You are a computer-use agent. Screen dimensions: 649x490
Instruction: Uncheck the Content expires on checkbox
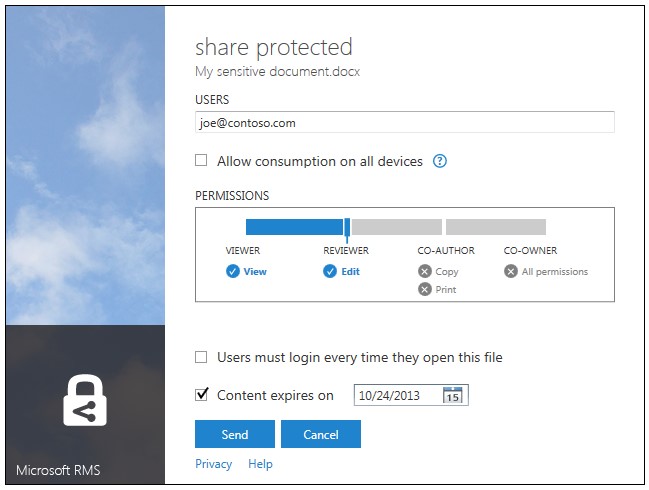point(201,395)
